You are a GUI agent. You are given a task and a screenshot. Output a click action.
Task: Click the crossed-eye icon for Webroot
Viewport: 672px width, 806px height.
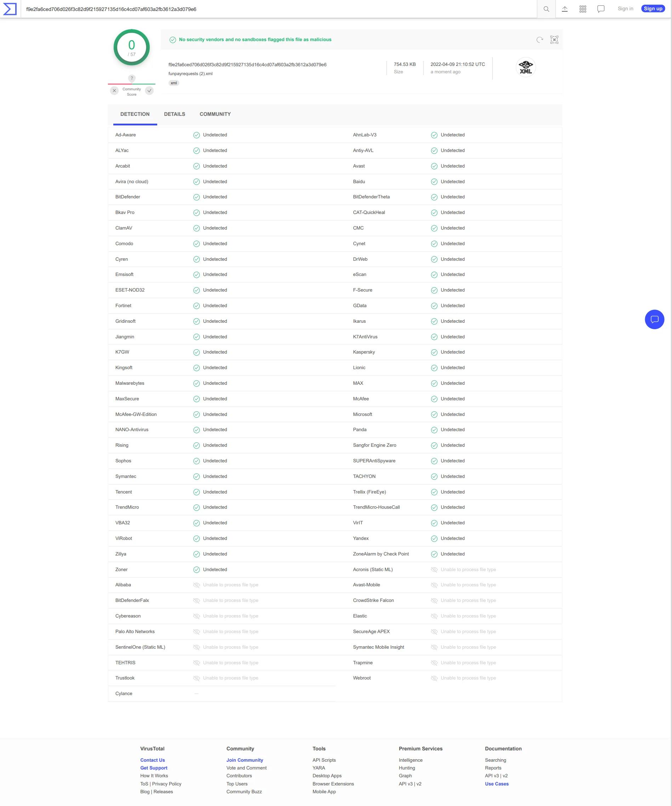pos(434,678)
